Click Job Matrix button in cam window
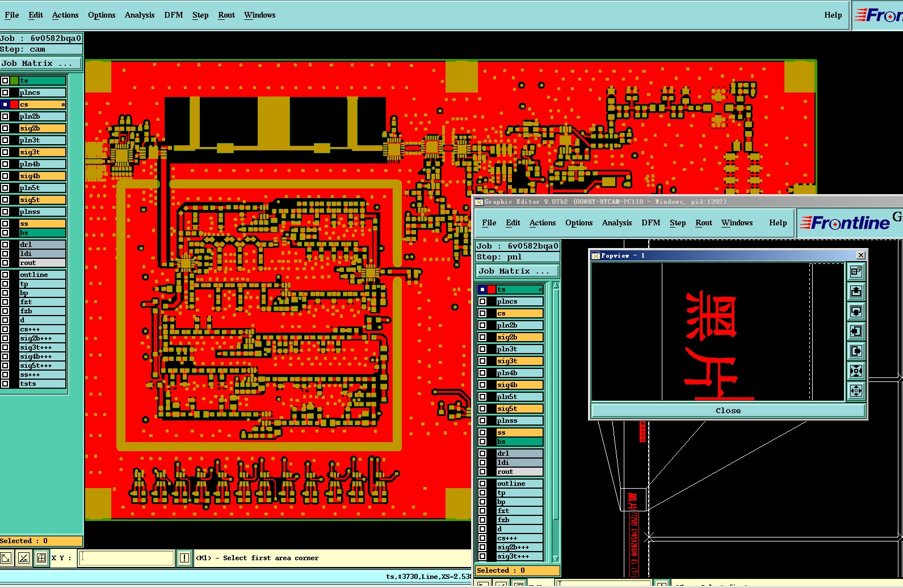Image resolution: width=903 pixels, height=588 pixels. click(41, 64)
